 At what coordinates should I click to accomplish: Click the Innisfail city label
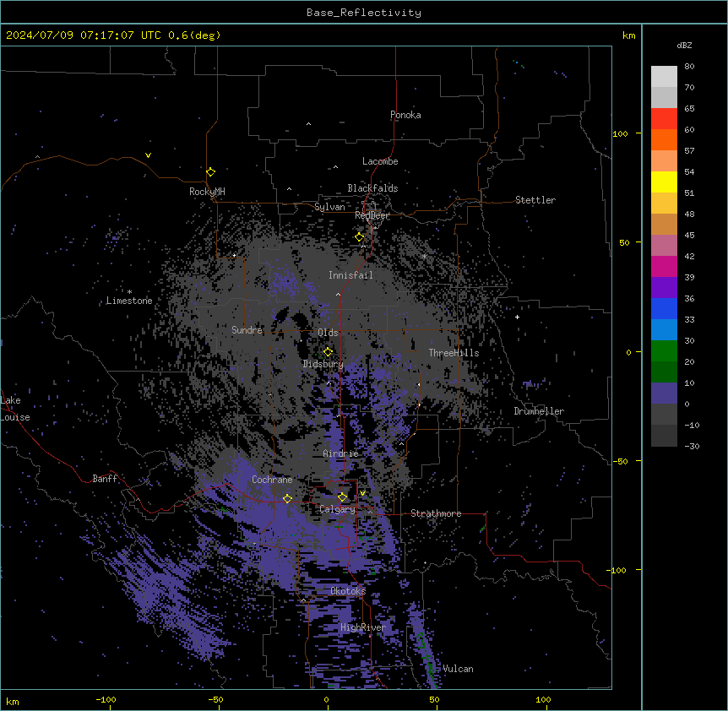point(350,275)
